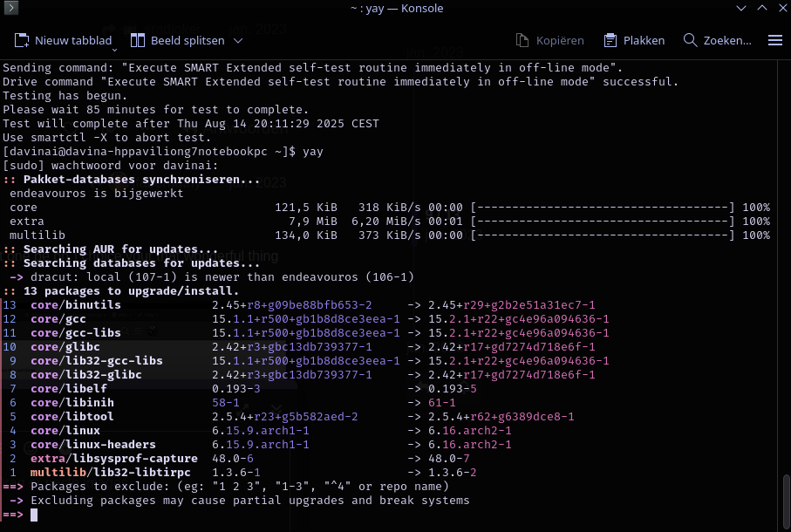This screenshot has height=532, width=791.
Task: Click the Beeld splitsen split-view icon
Action: (x=137, y=40)
